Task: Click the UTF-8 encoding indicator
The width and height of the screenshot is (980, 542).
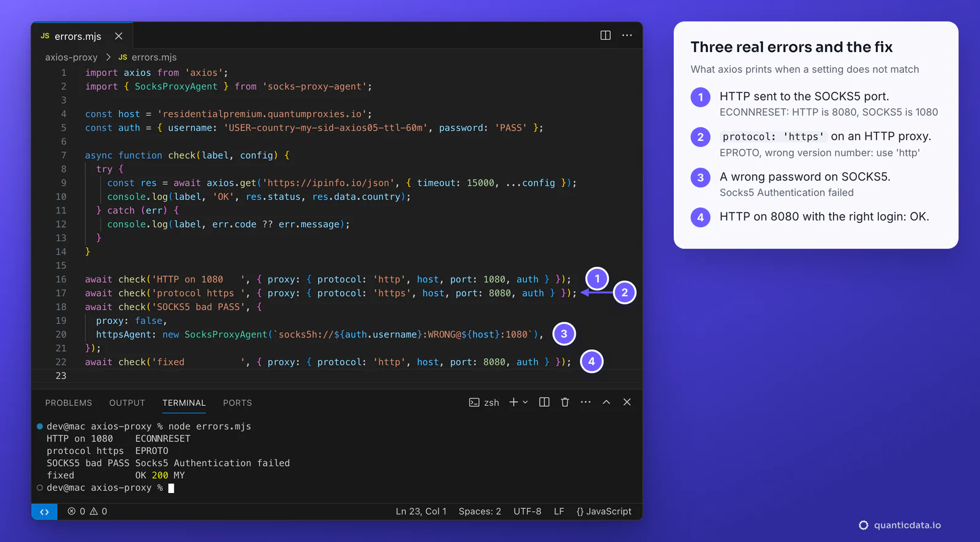Action: (x=527, y=511)
